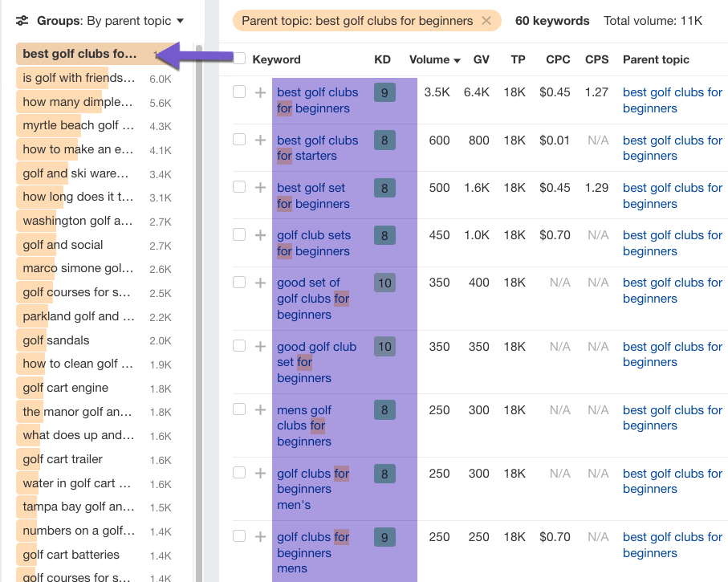
Task: Check the 'mens golf clubs for beginners' row
Action: [x=239, y=409]
